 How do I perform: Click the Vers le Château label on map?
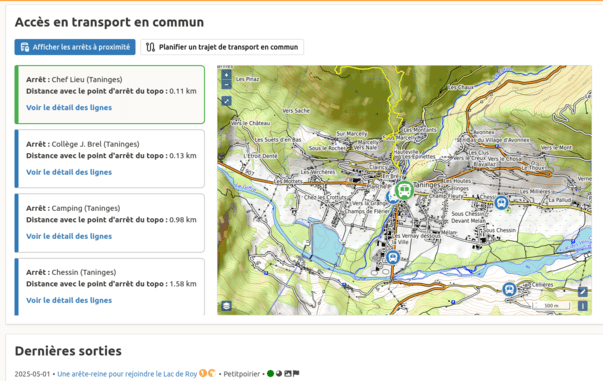(x=250, y=123)
